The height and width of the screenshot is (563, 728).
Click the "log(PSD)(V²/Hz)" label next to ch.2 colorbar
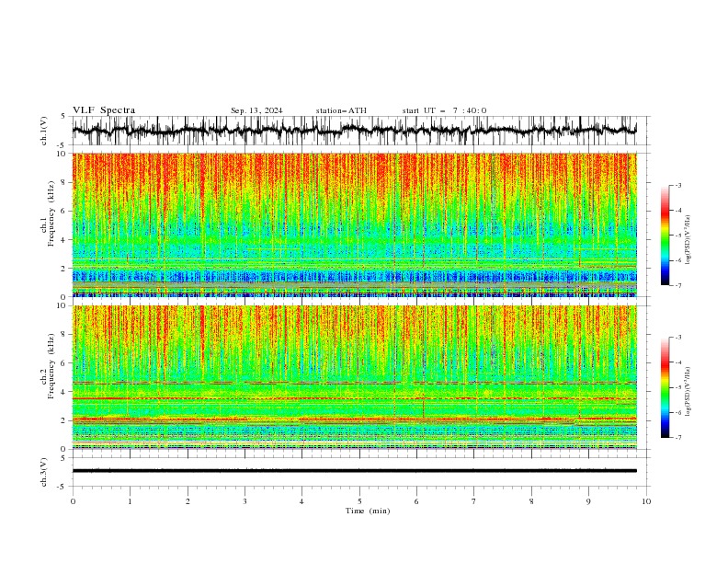[x=688, y=392]
